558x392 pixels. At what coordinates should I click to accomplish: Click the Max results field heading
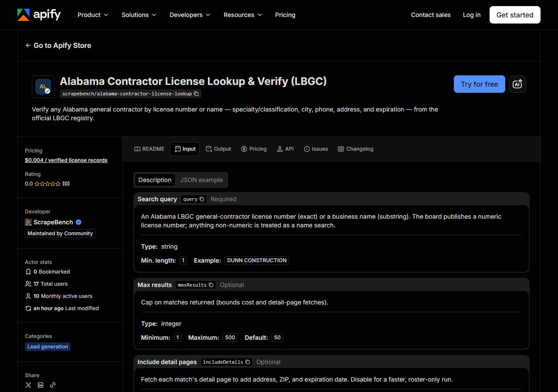tap(155, 285)
